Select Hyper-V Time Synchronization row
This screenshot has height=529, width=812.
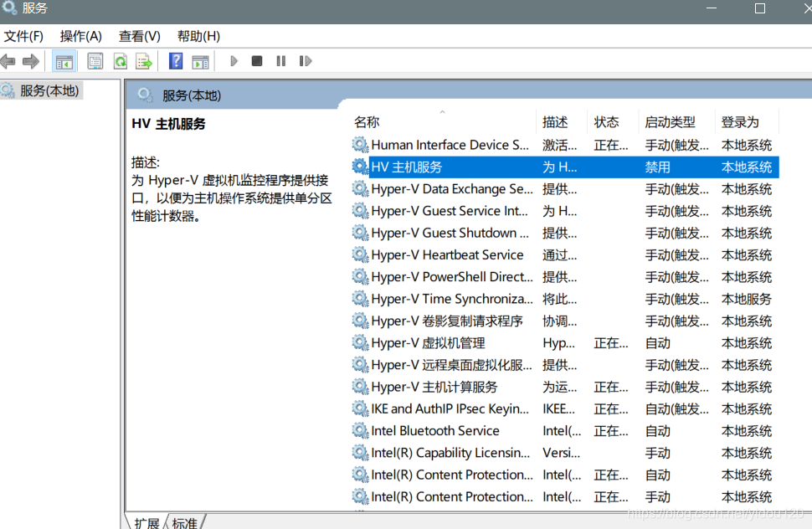point(565,299)
